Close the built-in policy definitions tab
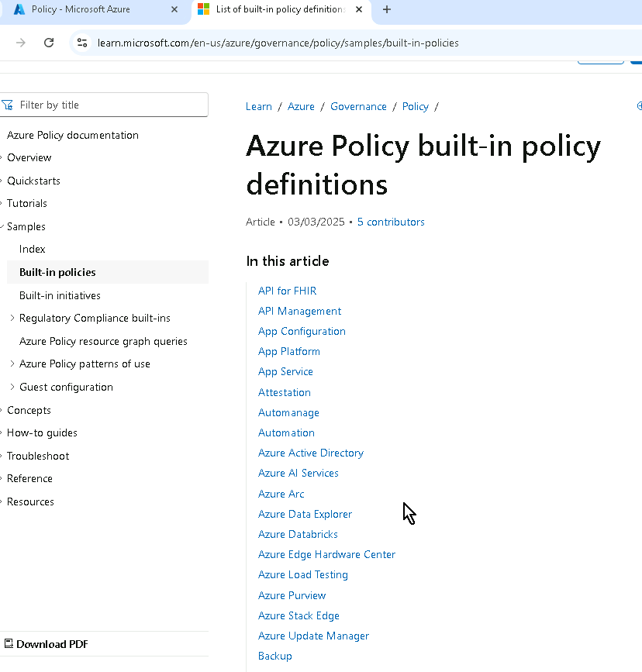Image resolution: width=642 pixels, height=672 pixels. pyautogui.click(x=359, y=9)
